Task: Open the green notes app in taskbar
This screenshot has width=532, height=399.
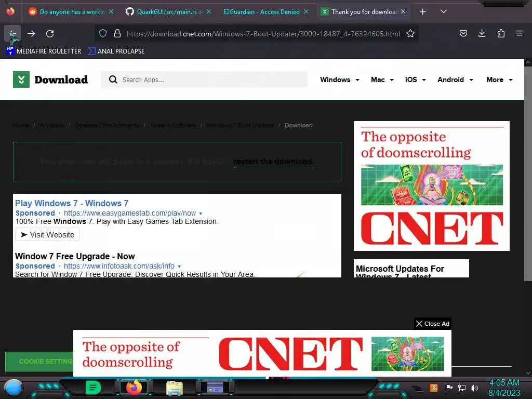Action: (94, 388)
